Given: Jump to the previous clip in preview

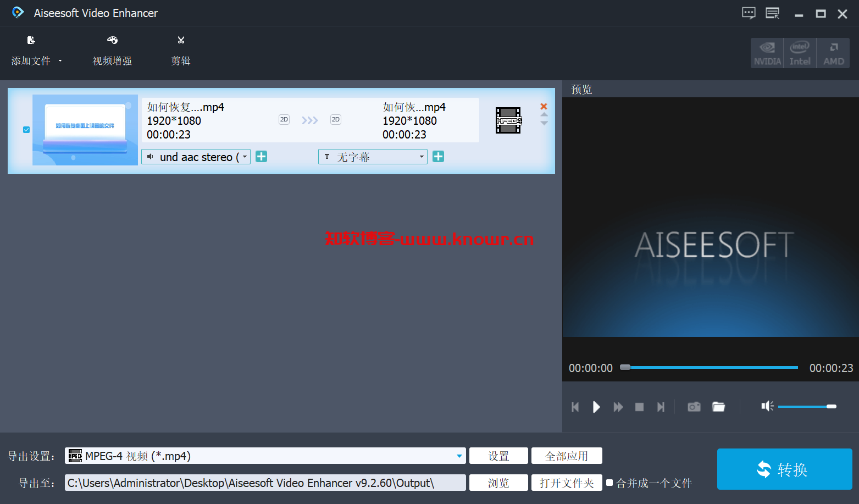Looking at the screenshot, I should coord(575,407).
